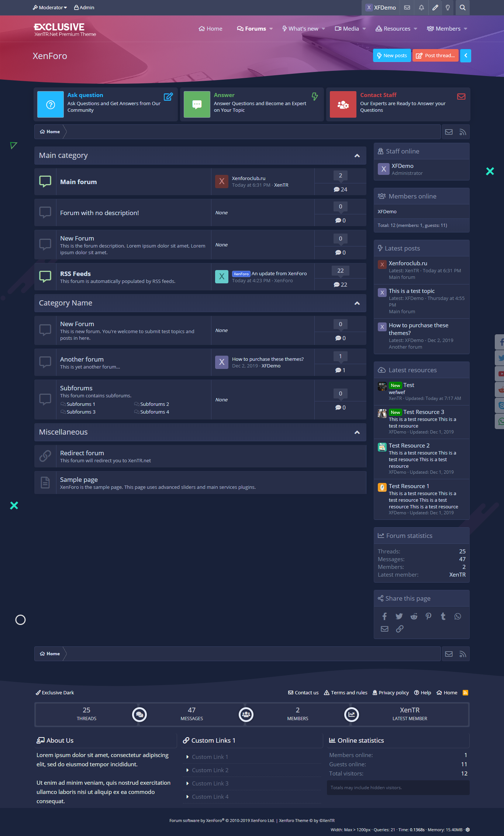Image resolution: width=504 pixels, height=836 pixels.
Task: Open the Subforums 2 link
Action: pyautogui.click(x=155, y=404)
